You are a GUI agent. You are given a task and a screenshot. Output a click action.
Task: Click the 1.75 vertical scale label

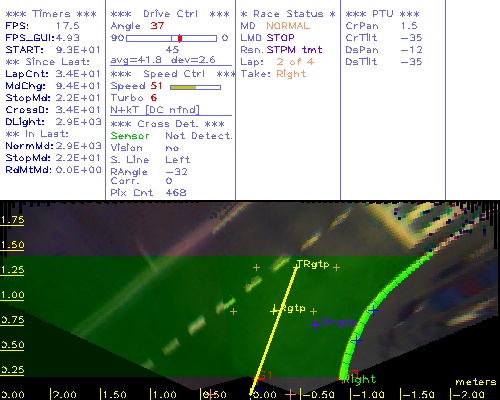(x=12, y=220)
